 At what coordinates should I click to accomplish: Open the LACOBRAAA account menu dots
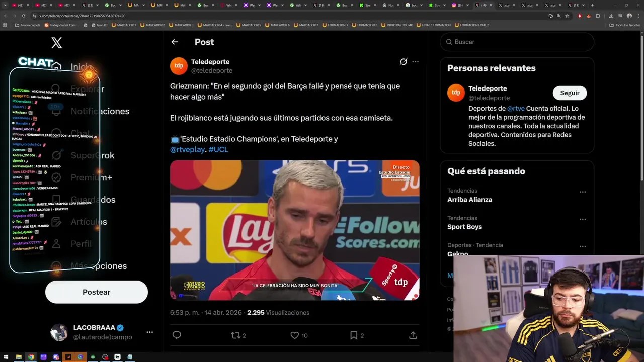tap(149, 332)
